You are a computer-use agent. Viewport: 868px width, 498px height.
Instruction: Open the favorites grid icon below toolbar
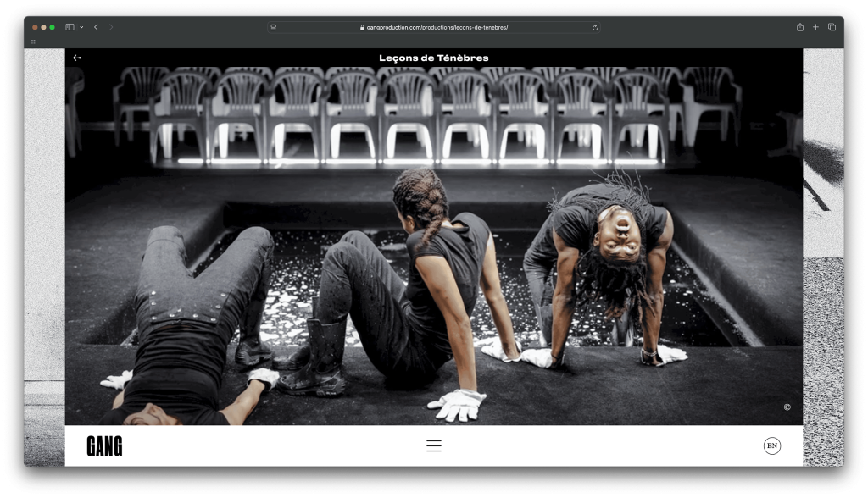coord(34,41)
